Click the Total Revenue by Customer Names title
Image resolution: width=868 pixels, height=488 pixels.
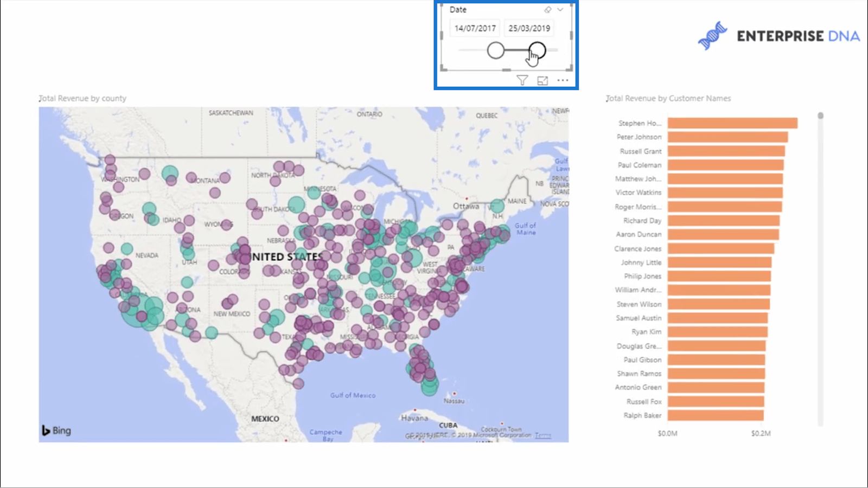point(668,98)
